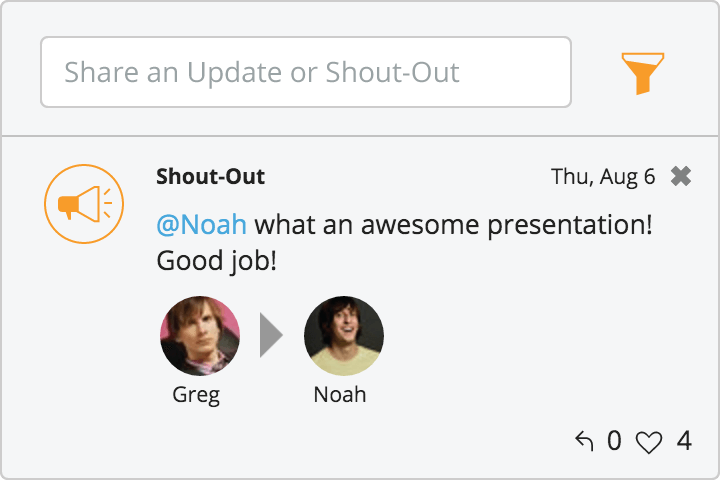Dismiss the shout-out with the X icon
This screenshot has height=480, width=720.
click(x=681, y=177)
